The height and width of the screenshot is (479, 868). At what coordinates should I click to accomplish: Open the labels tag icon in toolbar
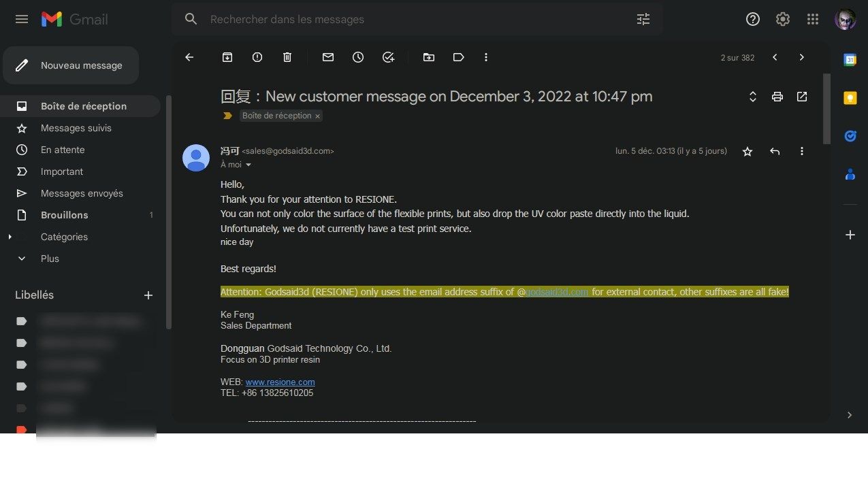point(459,58)
